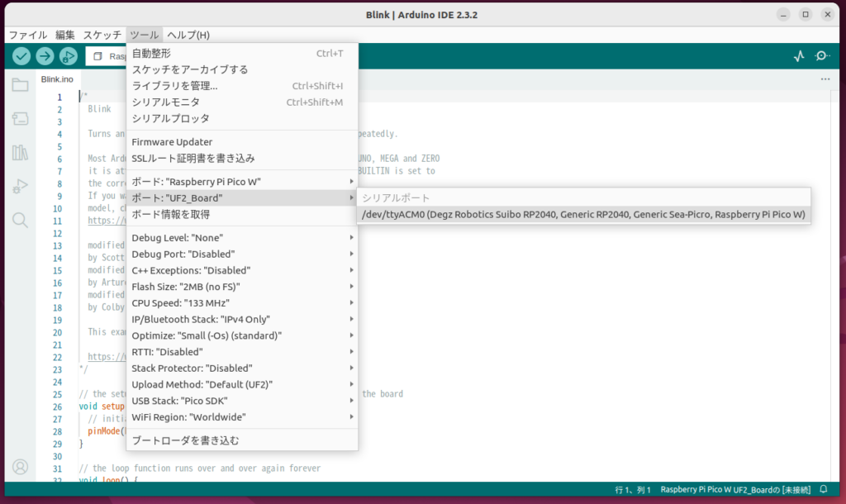
Task: Expand Upload Method: "Default (UF2)" submenu
Action: pyautogui.click(x=242, y=385)
